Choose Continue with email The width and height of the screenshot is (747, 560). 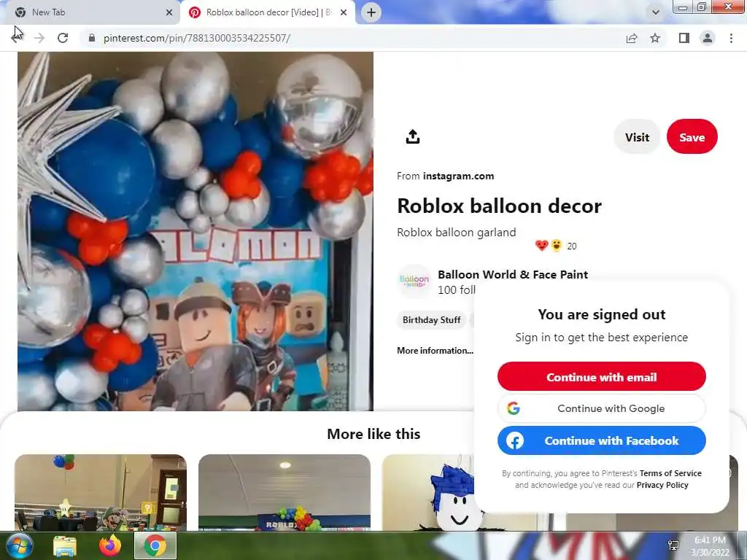602,377
